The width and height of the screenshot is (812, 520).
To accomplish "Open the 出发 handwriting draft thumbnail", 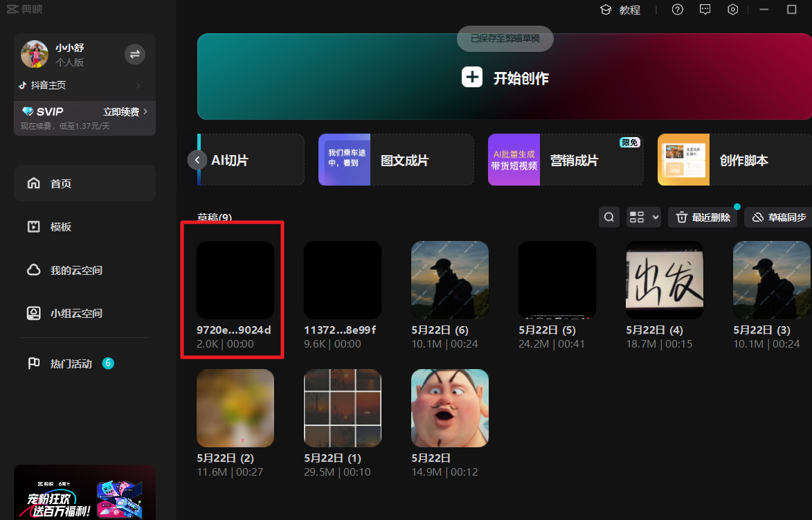I will coord(665,279).
